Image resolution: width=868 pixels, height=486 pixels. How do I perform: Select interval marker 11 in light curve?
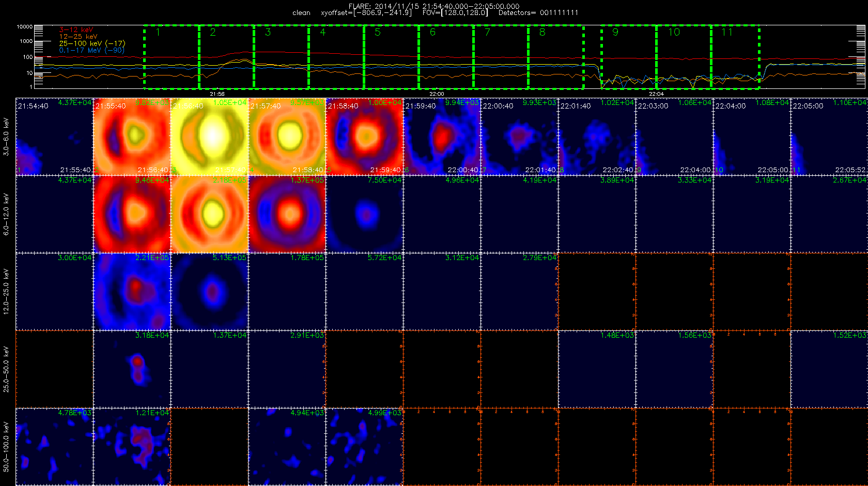coord(727,32)
